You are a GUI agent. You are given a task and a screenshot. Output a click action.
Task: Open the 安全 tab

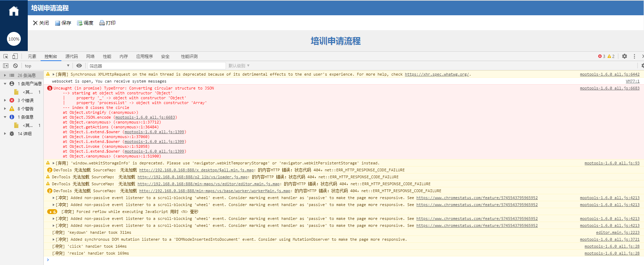pos(165,57)
